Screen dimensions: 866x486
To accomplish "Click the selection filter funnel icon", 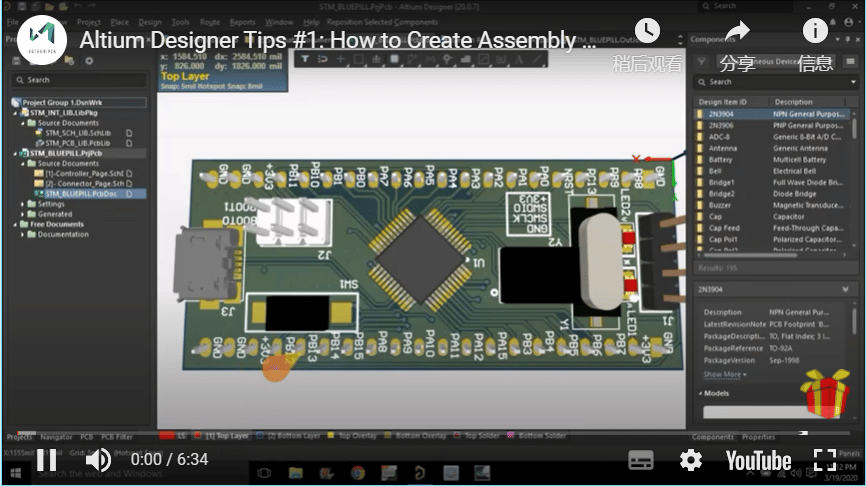I will [305, 59].
